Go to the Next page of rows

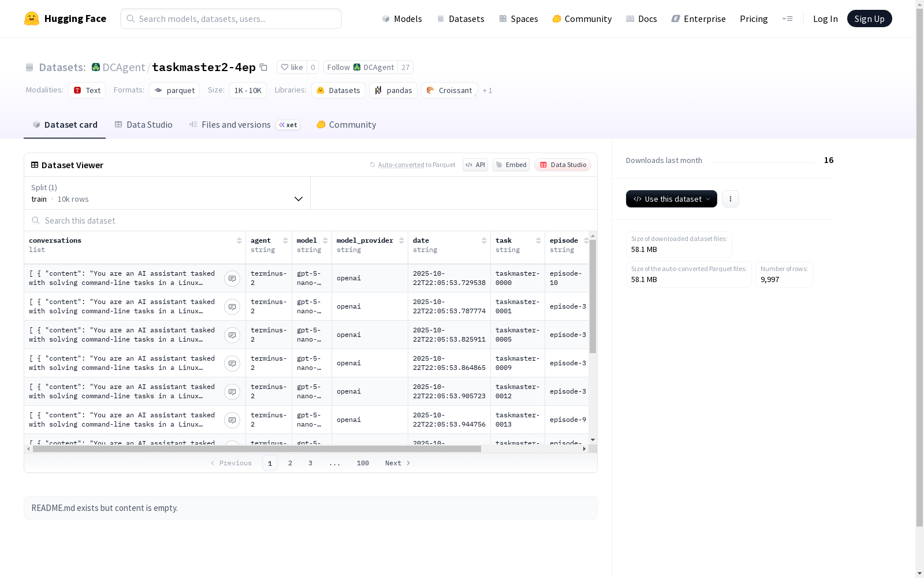pos(398,463)
